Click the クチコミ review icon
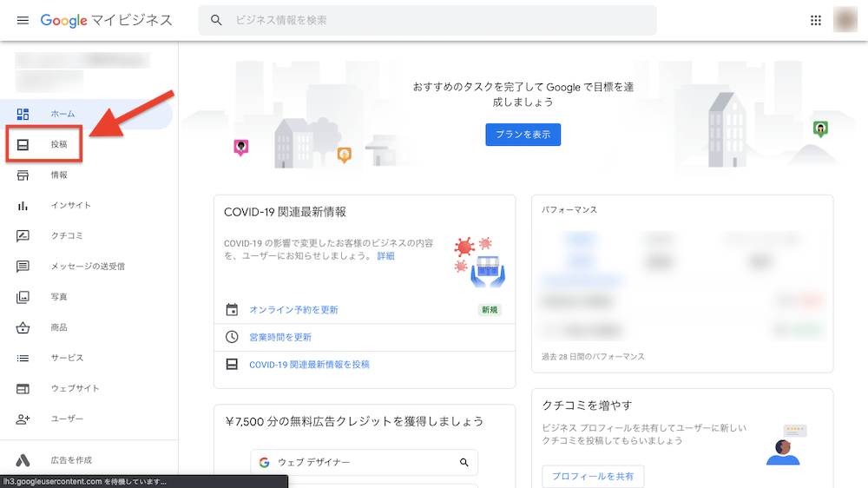The height and width of the screenshot is (488, 868). tap(23, 236)
